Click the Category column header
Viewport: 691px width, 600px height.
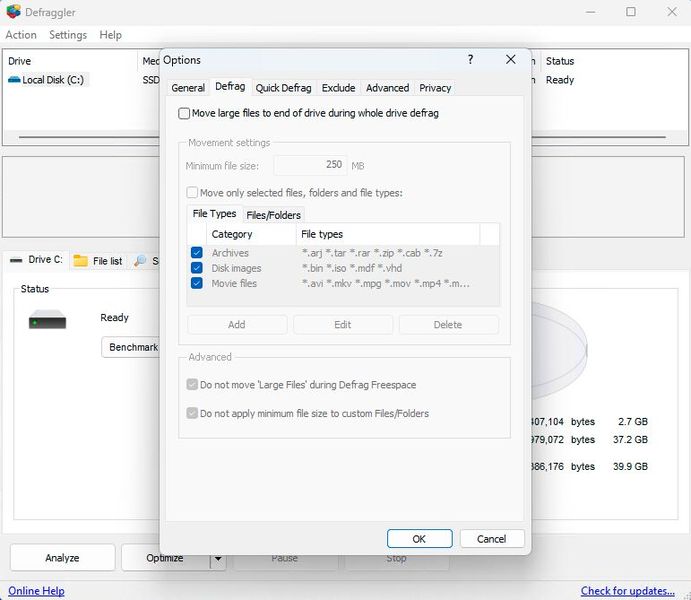(x=251, y=234)
